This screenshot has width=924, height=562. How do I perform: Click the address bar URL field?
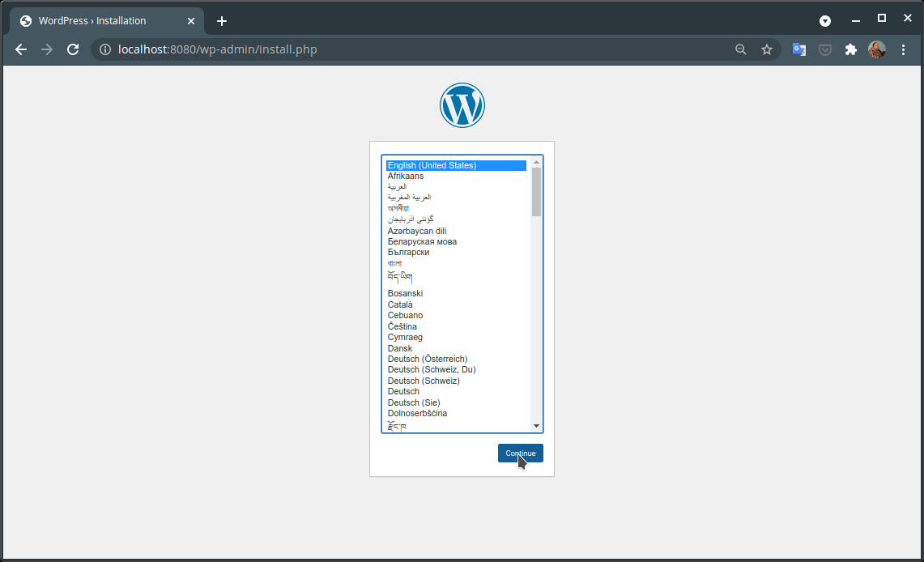(x=405, y=49)
